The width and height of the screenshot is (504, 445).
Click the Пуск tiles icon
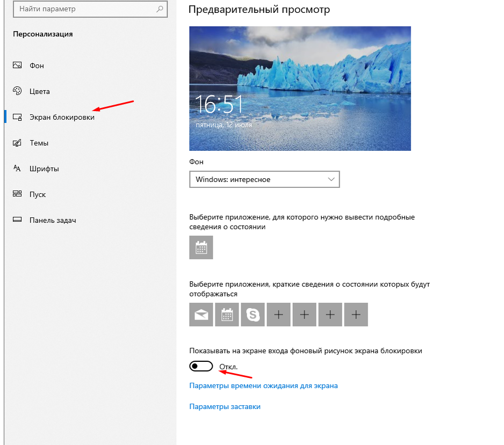click(x=17, y=194)
